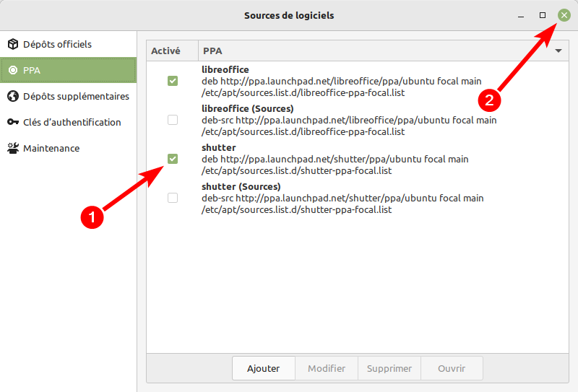Image resolution: width=578 pixels, height=392 pixels.
Task: Click the Maintenance tools icon
Action: pyautogui.click(x=13, y=148)
